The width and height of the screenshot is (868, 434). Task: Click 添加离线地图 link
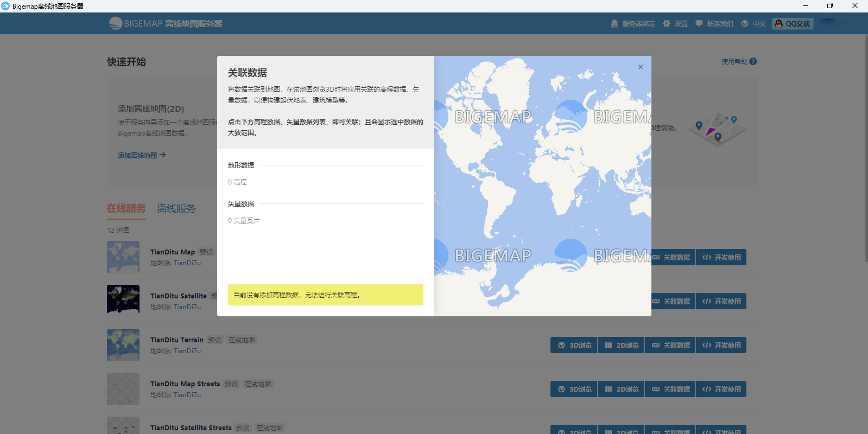(x=142, y=155)
